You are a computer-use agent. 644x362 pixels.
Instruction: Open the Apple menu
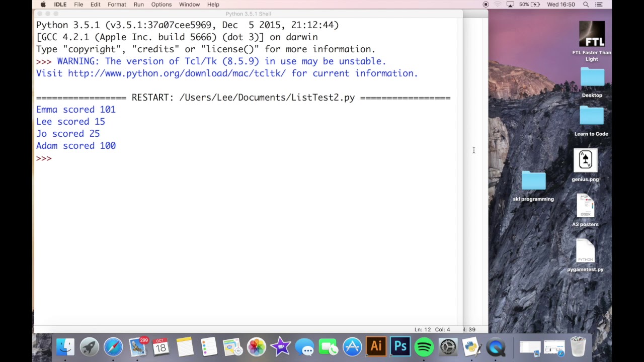pos(43,5)
